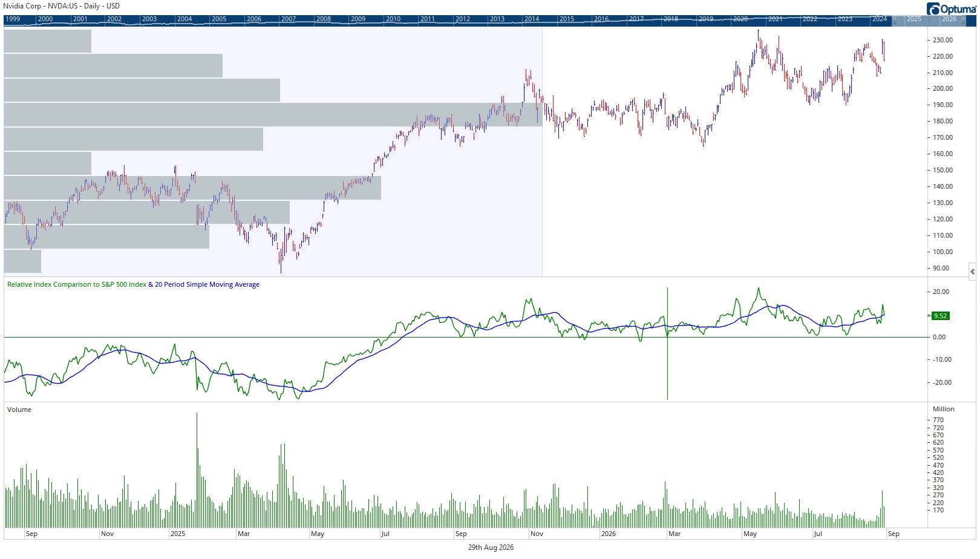
Task: Select the widest volume profile bar
Action: coord(273,114)
